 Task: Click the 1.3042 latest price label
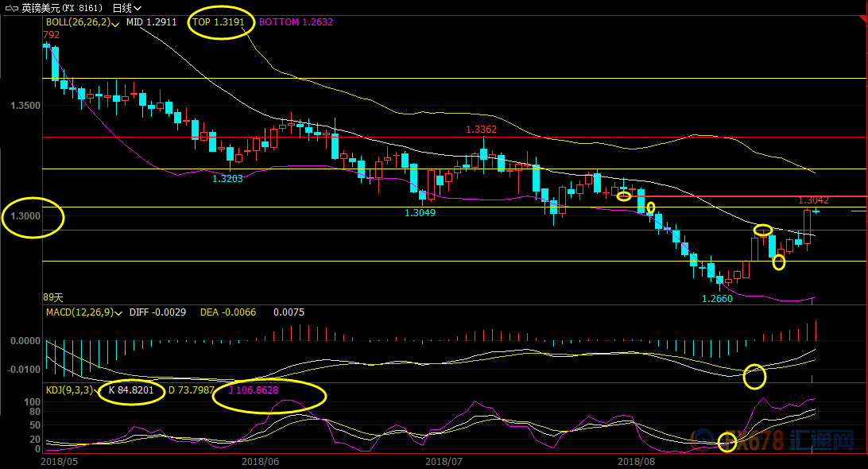point(813,200)
